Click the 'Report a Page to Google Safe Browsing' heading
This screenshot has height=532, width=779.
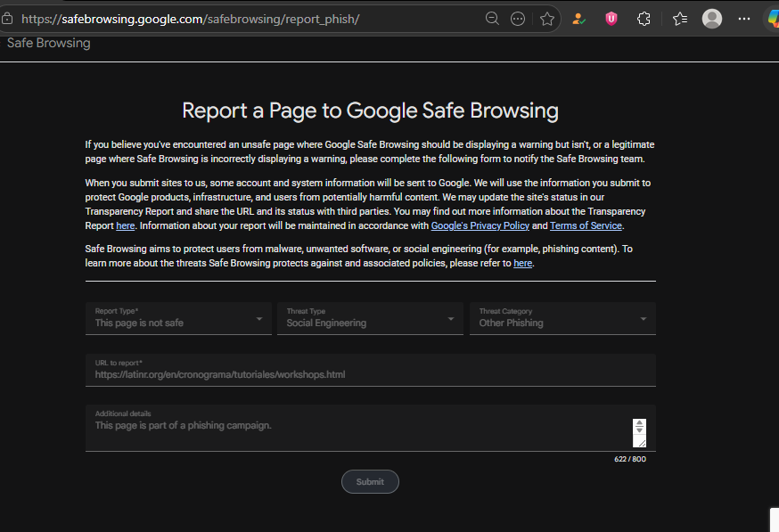coord(370,110)
